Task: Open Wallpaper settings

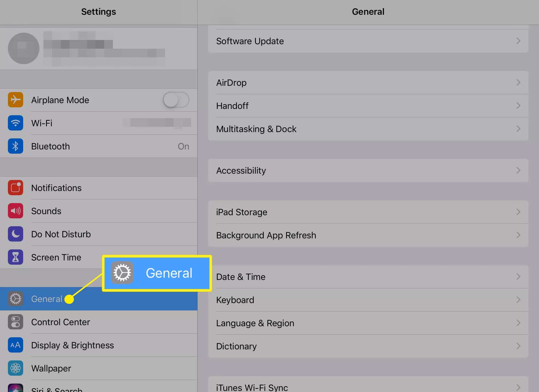Action: click(99, 368)
